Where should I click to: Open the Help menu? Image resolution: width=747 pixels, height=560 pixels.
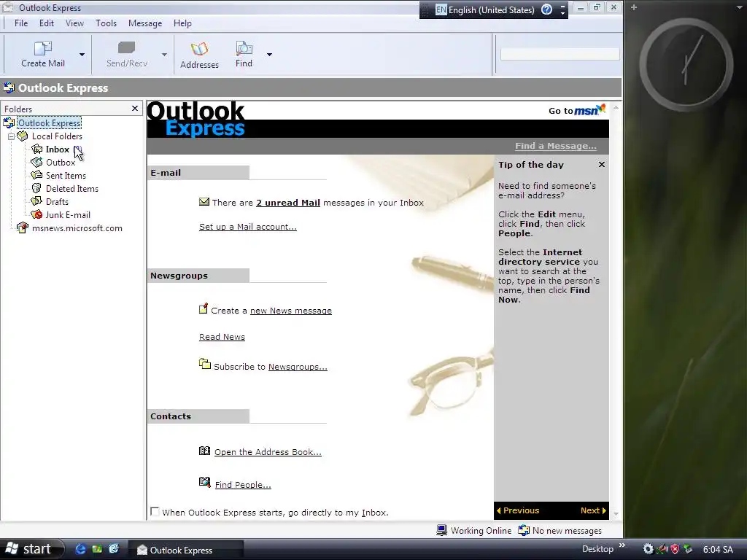[182, 23]
